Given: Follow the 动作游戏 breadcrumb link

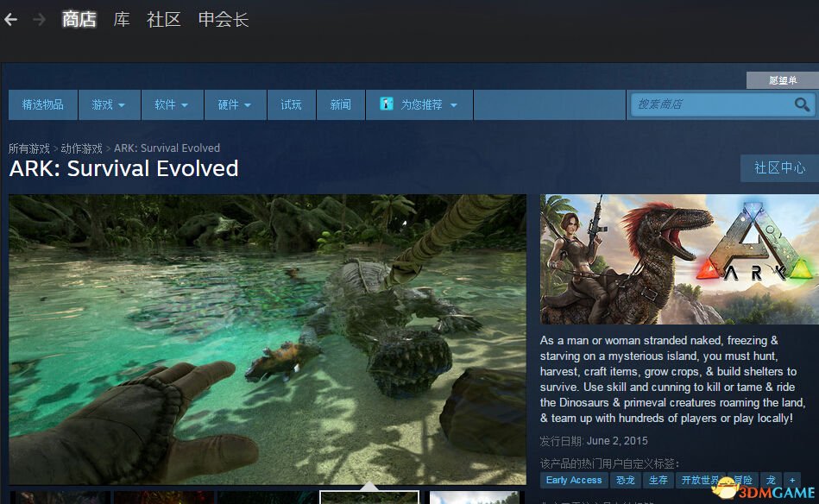Looking at the screenshot, I should [x=81, y=148].
